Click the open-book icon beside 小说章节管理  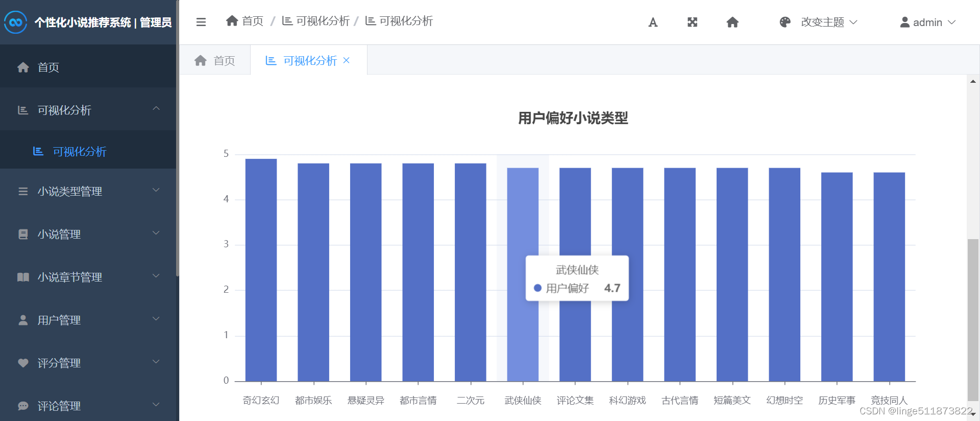[23, 277]
